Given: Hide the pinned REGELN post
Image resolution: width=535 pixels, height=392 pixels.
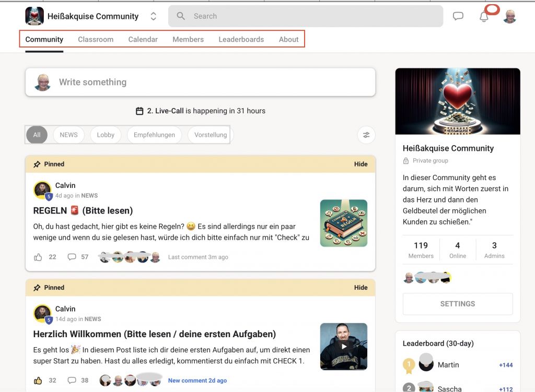Looking at the screenshot, I should pyautogui.click(x=360, y=164).
